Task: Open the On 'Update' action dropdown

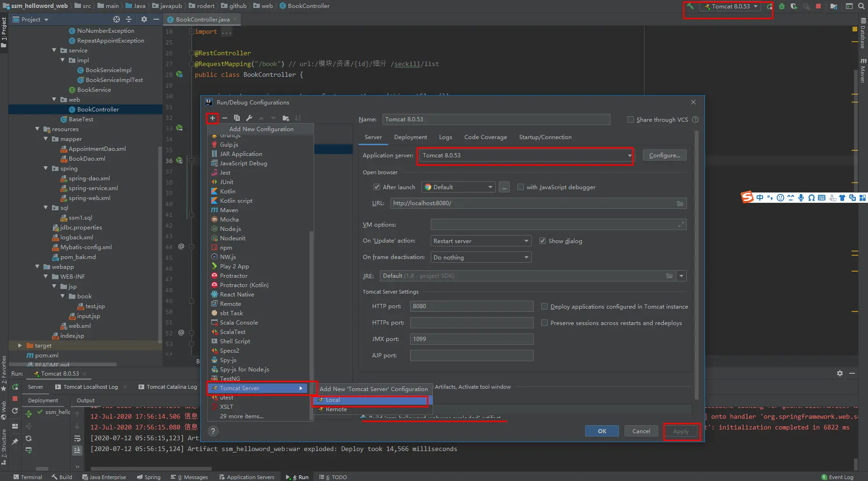Action: (481, 241)
